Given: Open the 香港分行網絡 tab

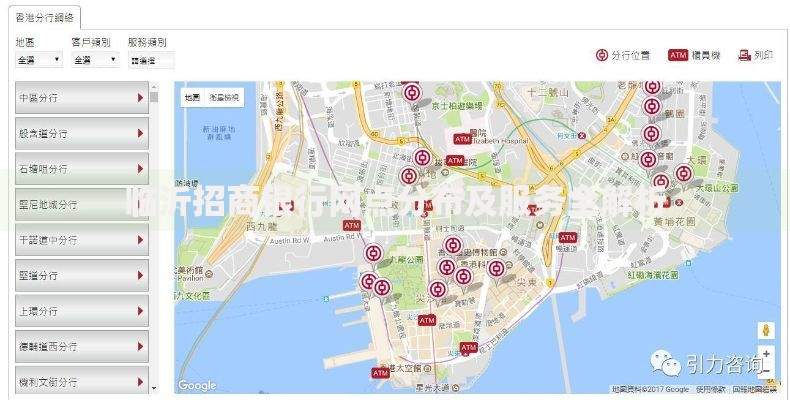Looking at the screenshot, I should [x=45, y=18].
